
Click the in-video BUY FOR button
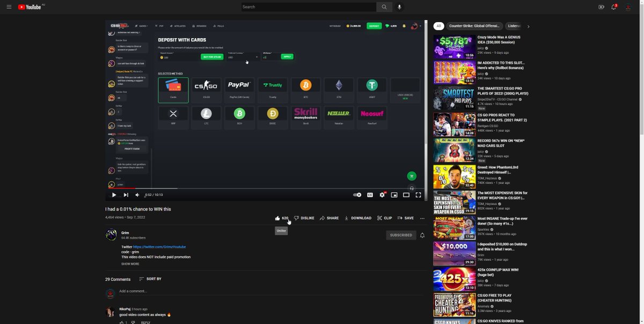point(211,57)
